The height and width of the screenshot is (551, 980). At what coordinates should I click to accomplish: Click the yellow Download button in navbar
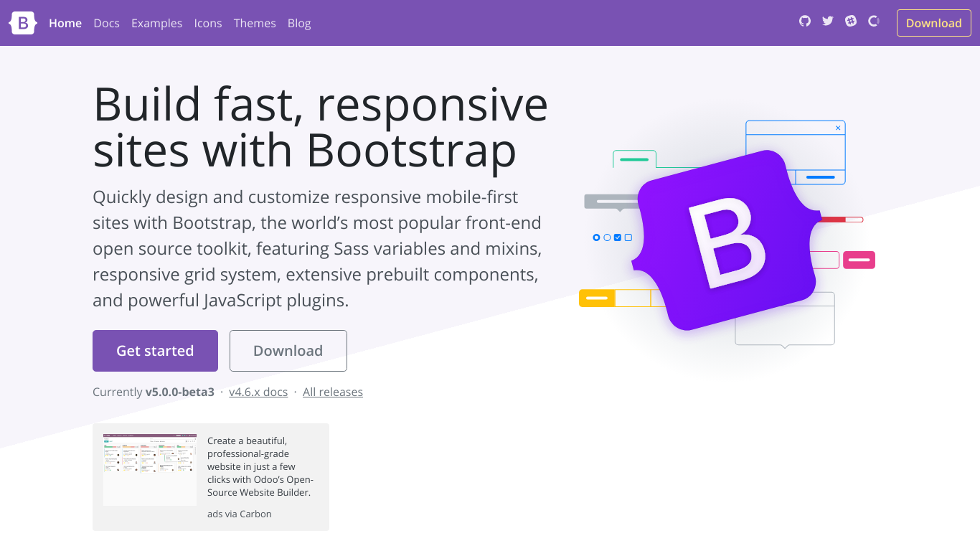pyautogui.click(x=933, y=23)
